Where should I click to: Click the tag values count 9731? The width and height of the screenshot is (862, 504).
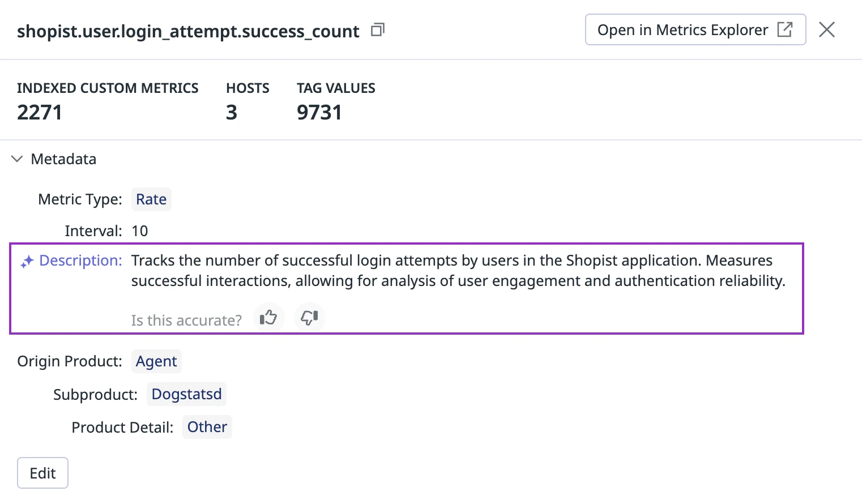(x=319, y=113)
